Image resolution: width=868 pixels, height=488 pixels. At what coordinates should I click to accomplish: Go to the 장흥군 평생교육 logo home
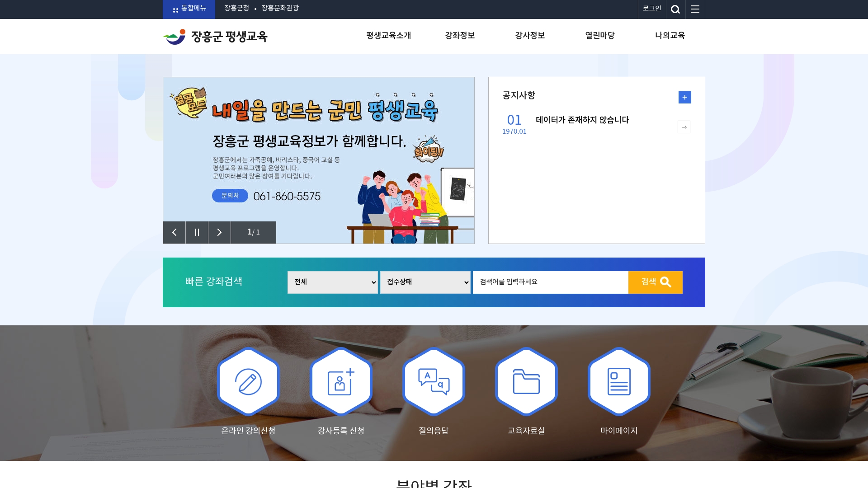pyautogui.click(x=215, y=36)
